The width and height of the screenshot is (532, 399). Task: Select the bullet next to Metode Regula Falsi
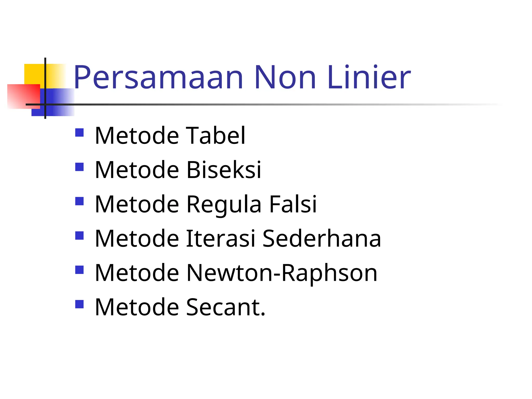[x=79, y=201]
